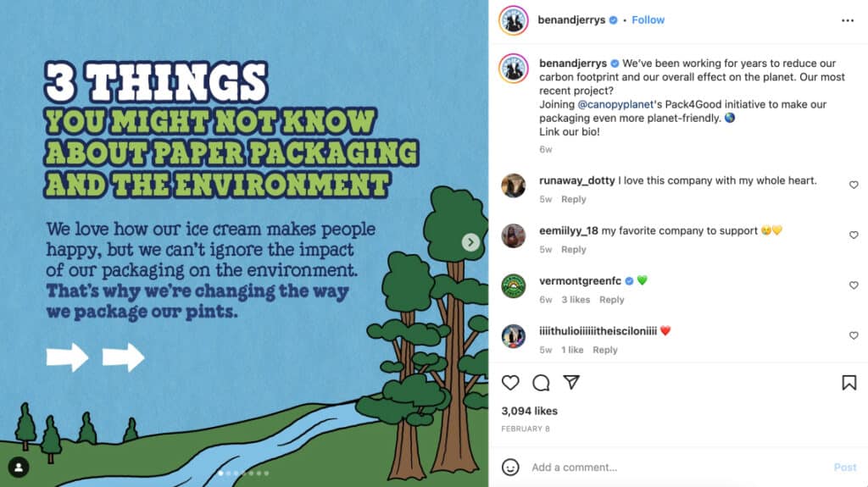The image size is (868, 487).
Task: Follow the benandjerrys account
Action: (x=648, y=20)
